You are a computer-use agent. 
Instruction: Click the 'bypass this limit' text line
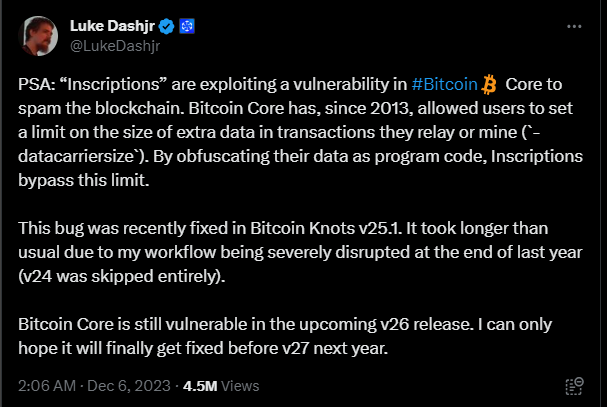[84, 180]
